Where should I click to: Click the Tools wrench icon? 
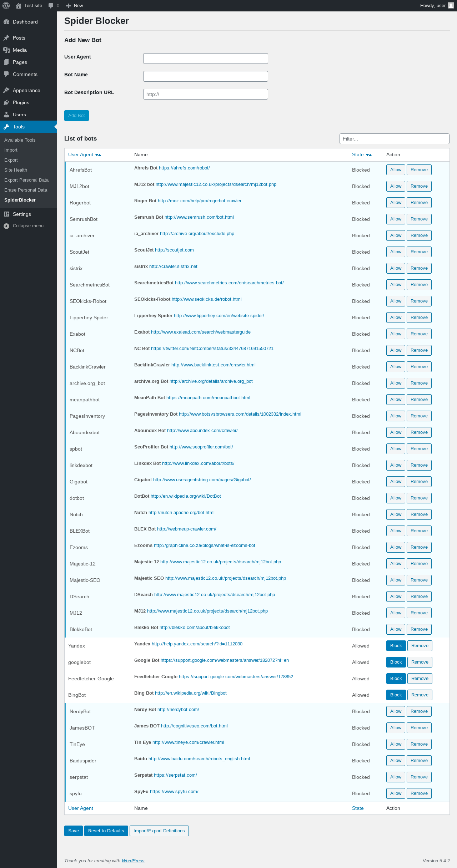tap(6, 127)
